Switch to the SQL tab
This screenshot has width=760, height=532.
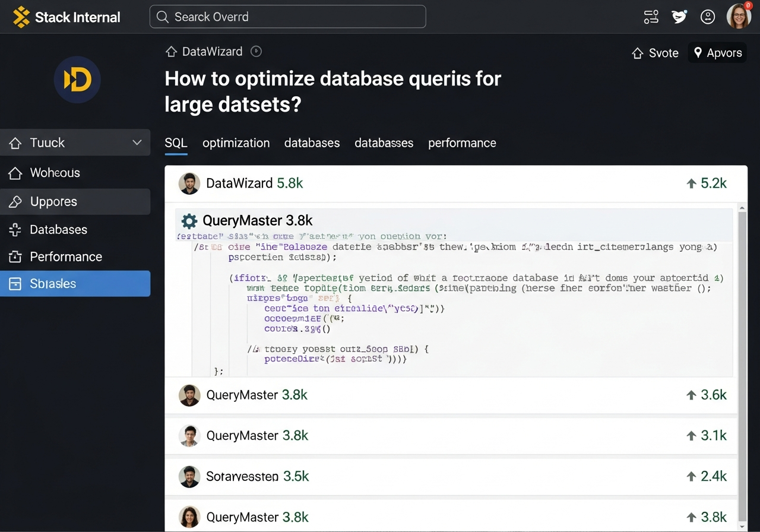click(x=176, y=143)
